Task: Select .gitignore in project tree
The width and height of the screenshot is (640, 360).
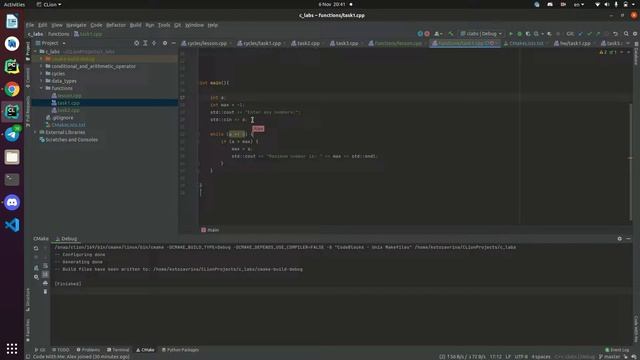Action: coord(60,118)
